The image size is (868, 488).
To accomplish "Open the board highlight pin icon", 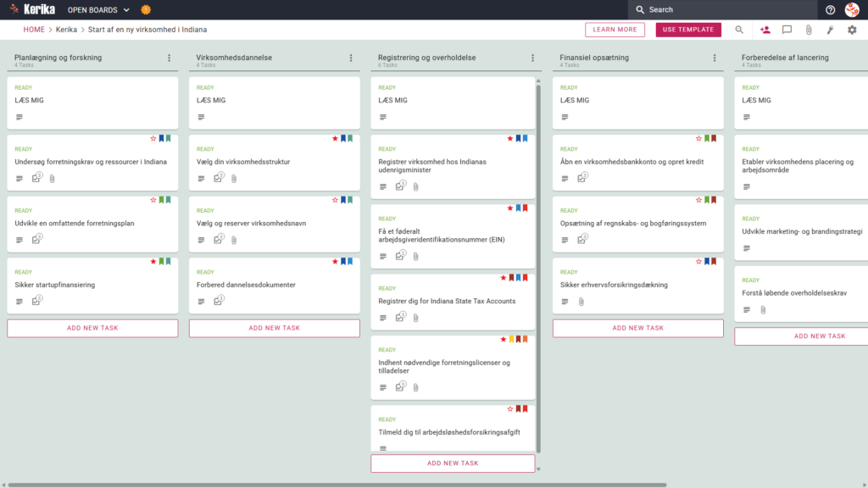I will (831, 30).
